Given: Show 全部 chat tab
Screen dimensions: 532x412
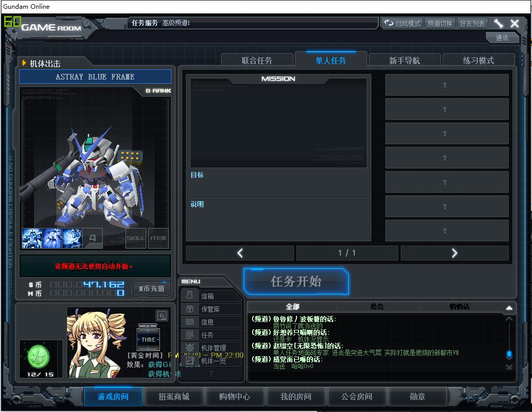Looking at the screenshot, I should (x=292, y=307).
